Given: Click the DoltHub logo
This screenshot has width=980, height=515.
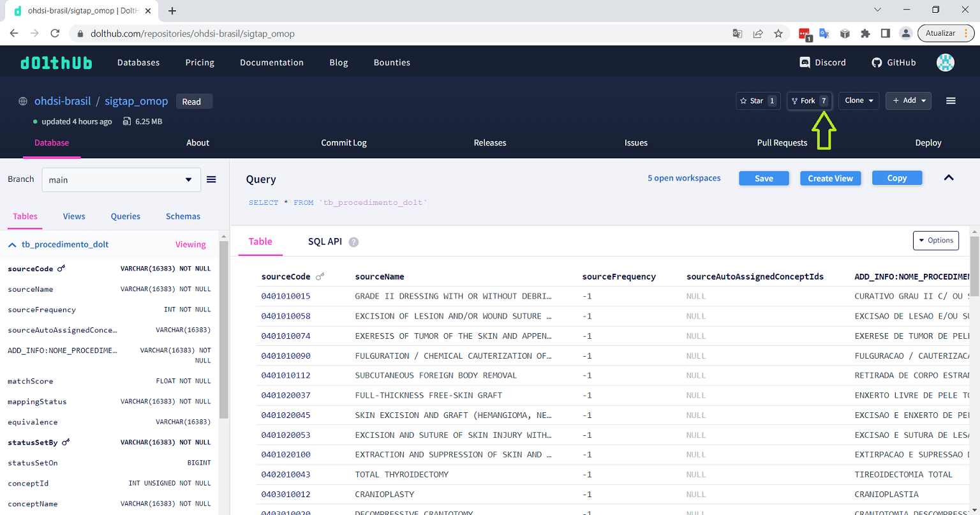Looking at the screenshot, I should [56, 63].
